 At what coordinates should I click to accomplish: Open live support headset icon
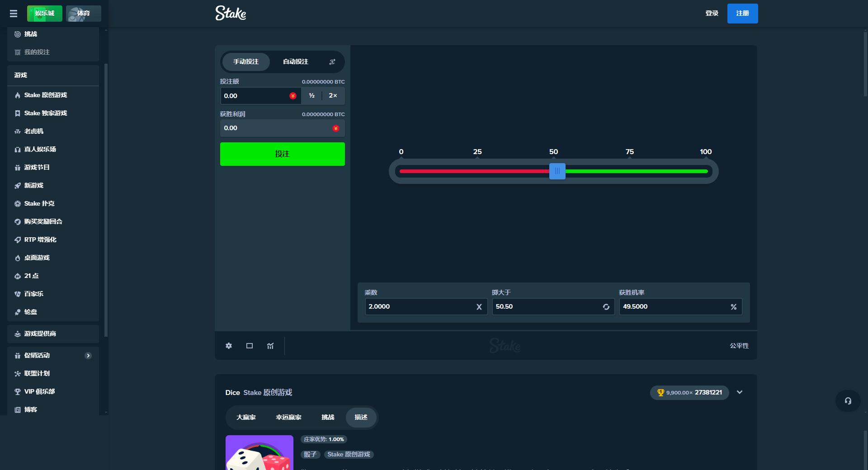(848, 401)
